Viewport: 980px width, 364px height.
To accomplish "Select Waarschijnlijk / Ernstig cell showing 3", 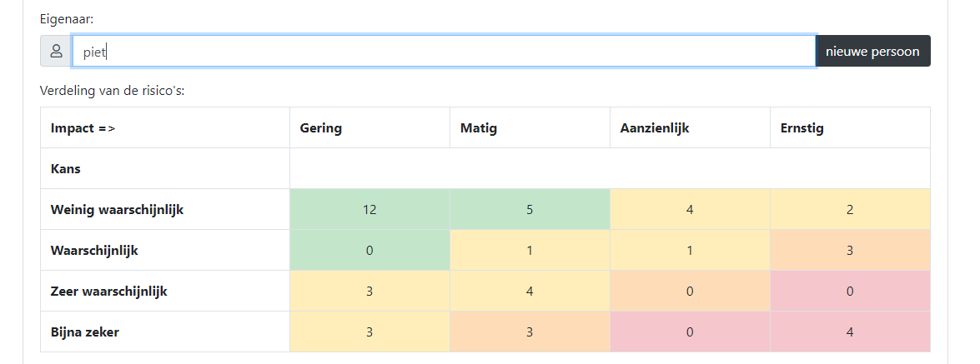I will coord(850,251).
